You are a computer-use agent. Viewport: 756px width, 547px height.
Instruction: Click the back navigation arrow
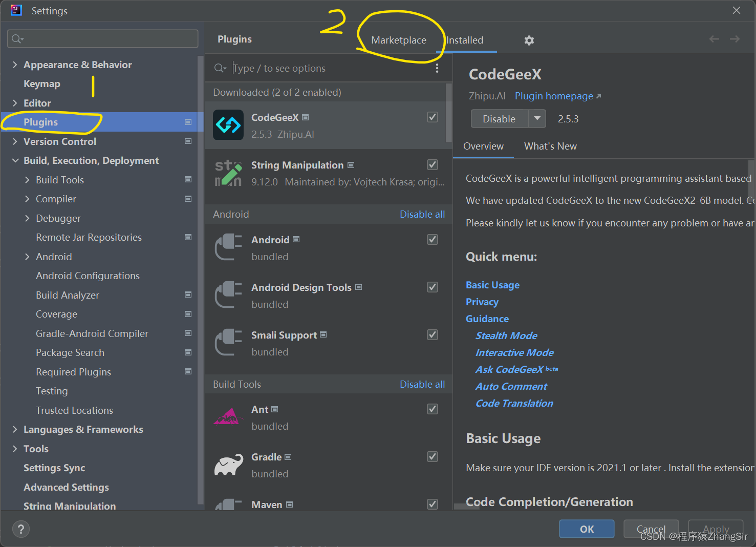tap(714, 39)
